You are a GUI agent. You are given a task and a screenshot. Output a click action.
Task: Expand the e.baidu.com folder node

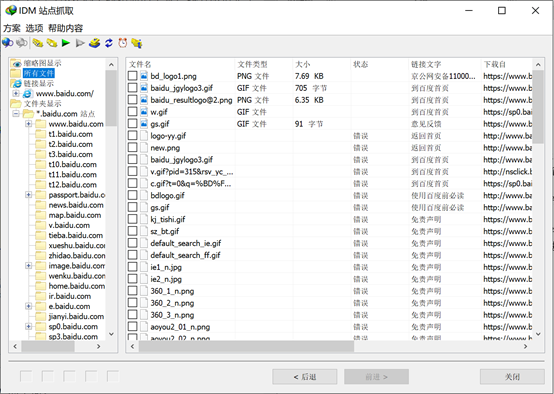click(29, 306)
